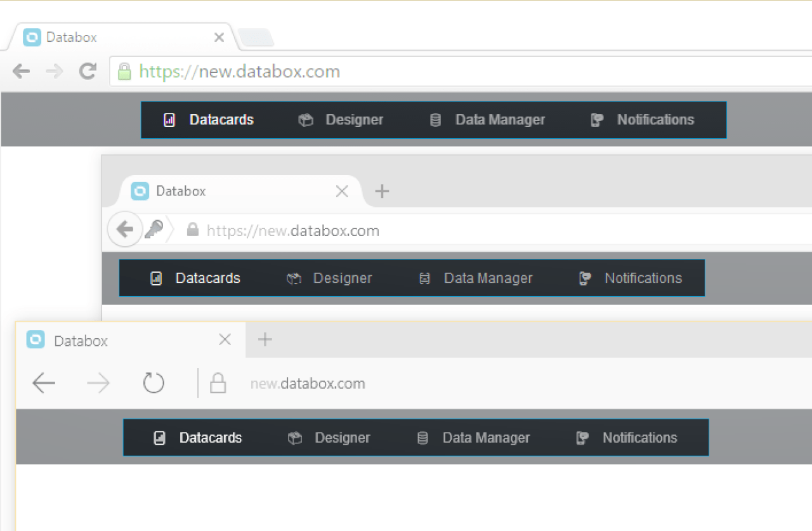812x531 pixels.
Task: Click Chrome's forward arrow button
Action: (x=55, y=71)
